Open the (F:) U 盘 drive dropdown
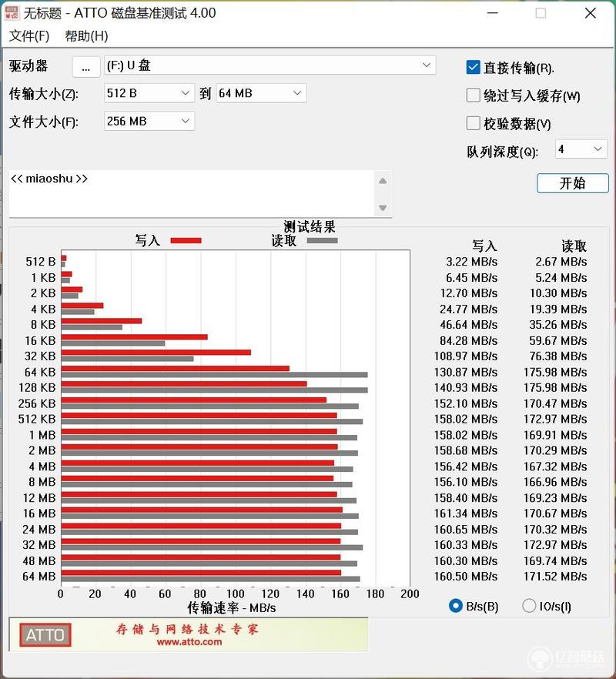The width and height of the screenshot is (616, 679). click(x=269, y=65)
